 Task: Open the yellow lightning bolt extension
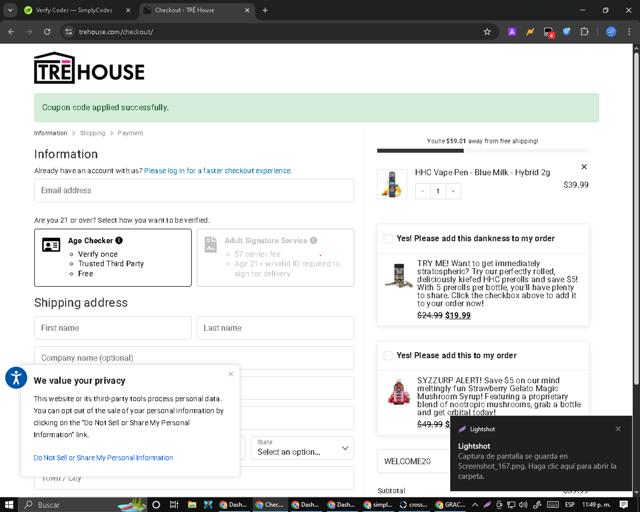(530, 32)
